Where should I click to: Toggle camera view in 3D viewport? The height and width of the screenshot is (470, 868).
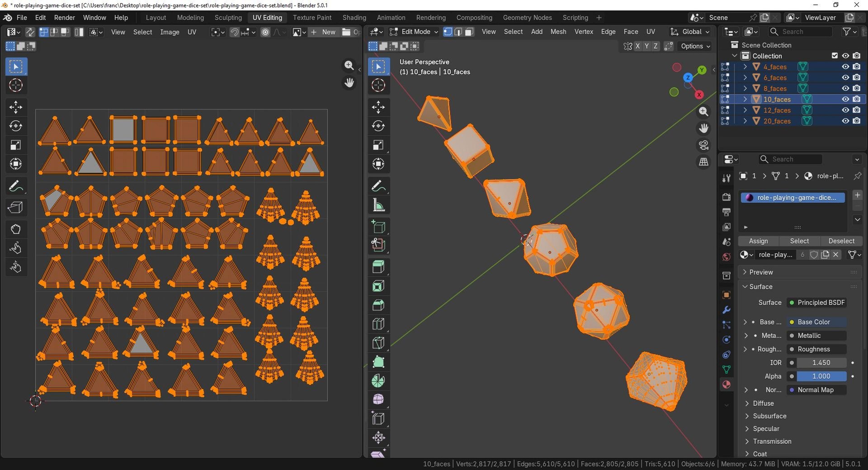coord(703,145)
